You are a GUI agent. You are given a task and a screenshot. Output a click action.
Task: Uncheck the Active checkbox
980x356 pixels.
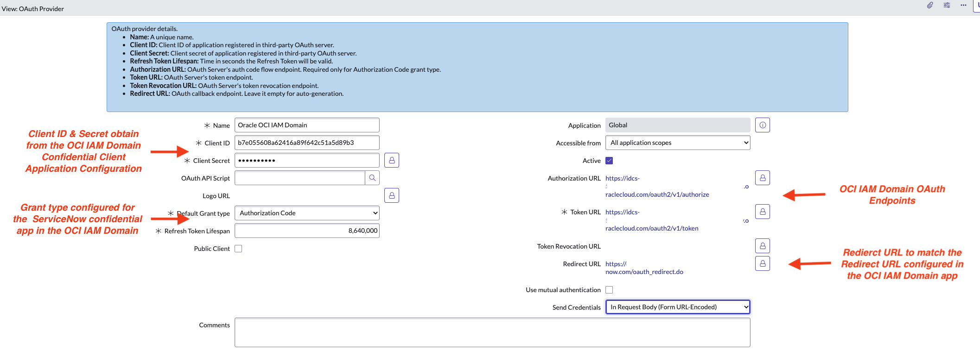609,161
